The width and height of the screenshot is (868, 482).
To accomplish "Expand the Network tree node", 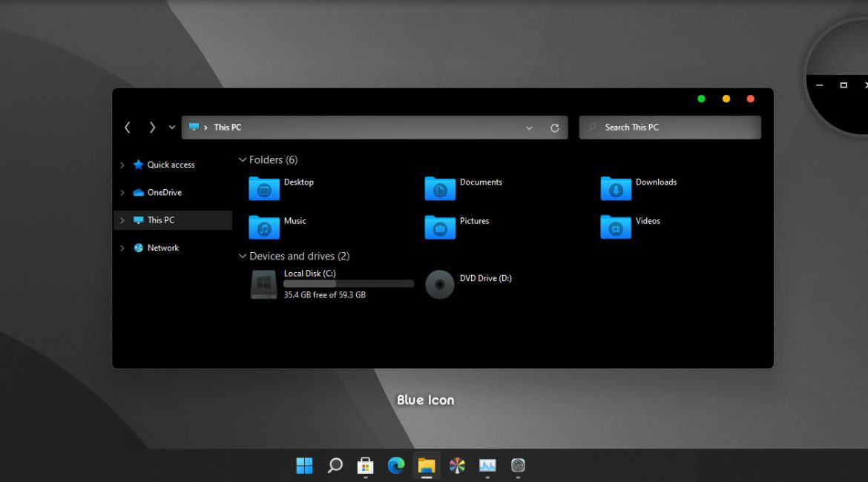I will pos(122,248).
